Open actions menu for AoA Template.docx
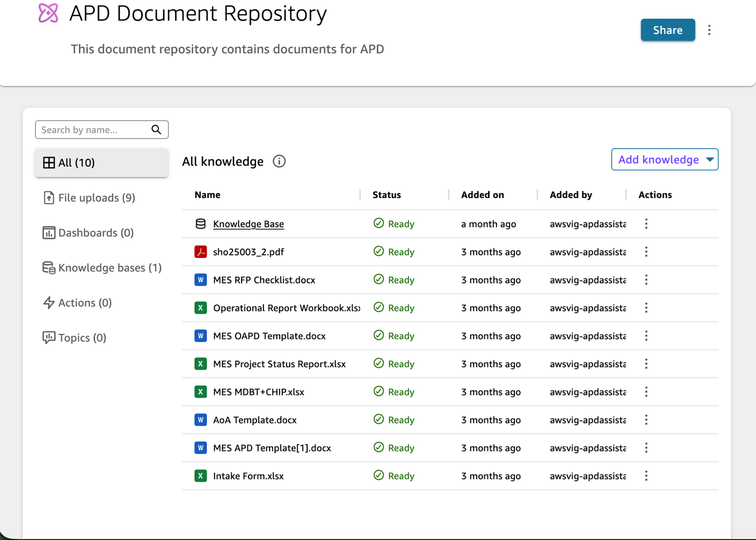Viewport: 756px width, 540px height. point(646,420)
